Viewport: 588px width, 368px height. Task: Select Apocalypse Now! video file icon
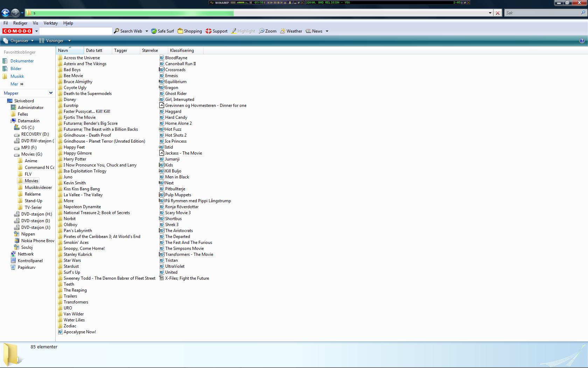(x=60, y=332)
